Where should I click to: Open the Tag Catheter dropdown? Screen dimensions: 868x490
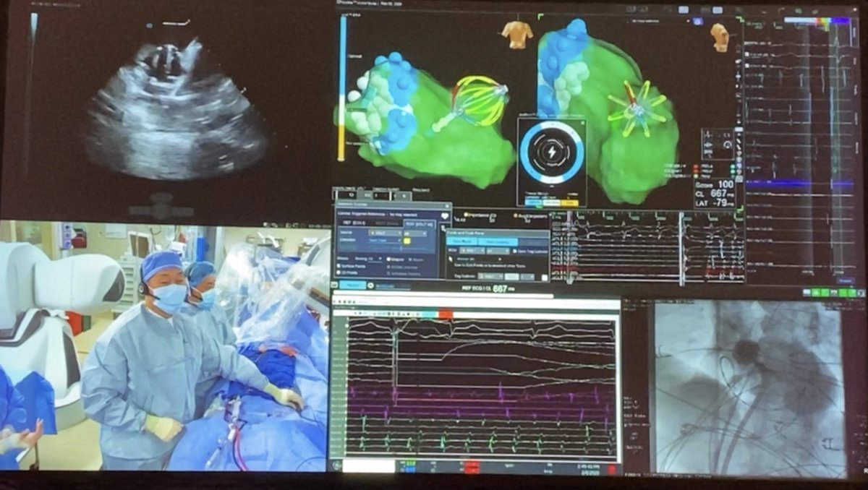pos(490,277)
